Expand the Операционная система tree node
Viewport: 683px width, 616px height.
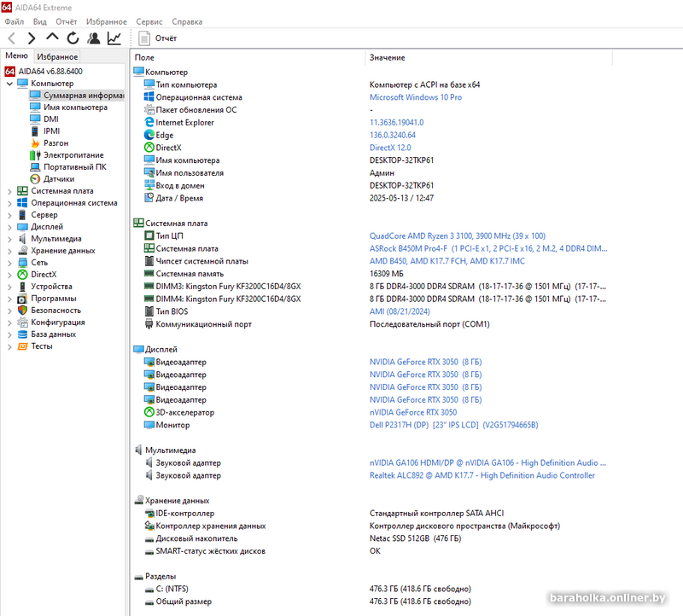(9, 203)
